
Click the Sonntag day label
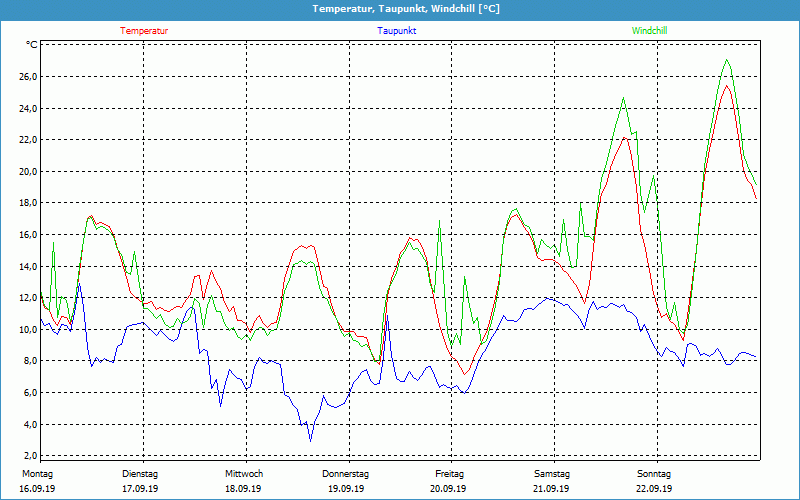click(654, 474)
